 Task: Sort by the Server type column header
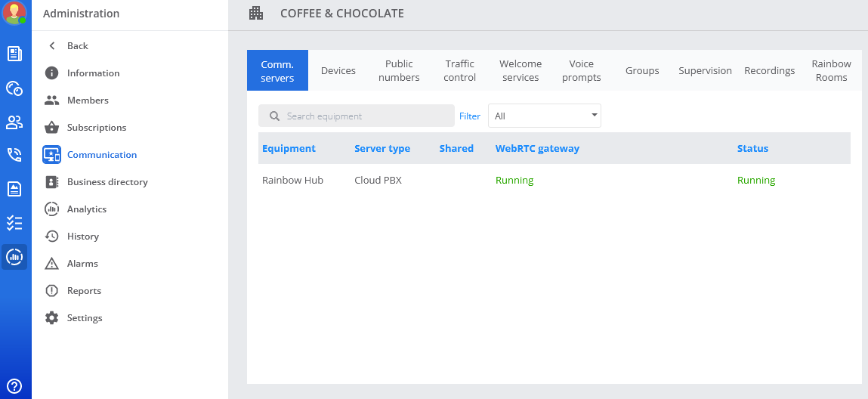click(381, 149)
